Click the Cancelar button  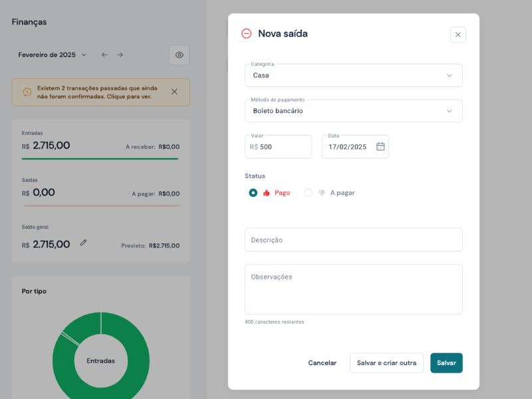(x=322, y=363)
